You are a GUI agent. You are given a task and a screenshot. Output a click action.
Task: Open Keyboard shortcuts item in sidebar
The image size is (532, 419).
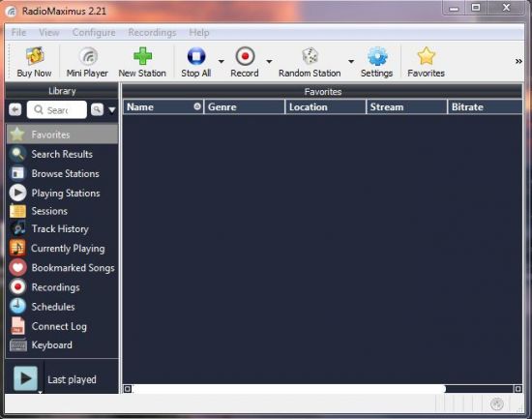click(63, 345)
